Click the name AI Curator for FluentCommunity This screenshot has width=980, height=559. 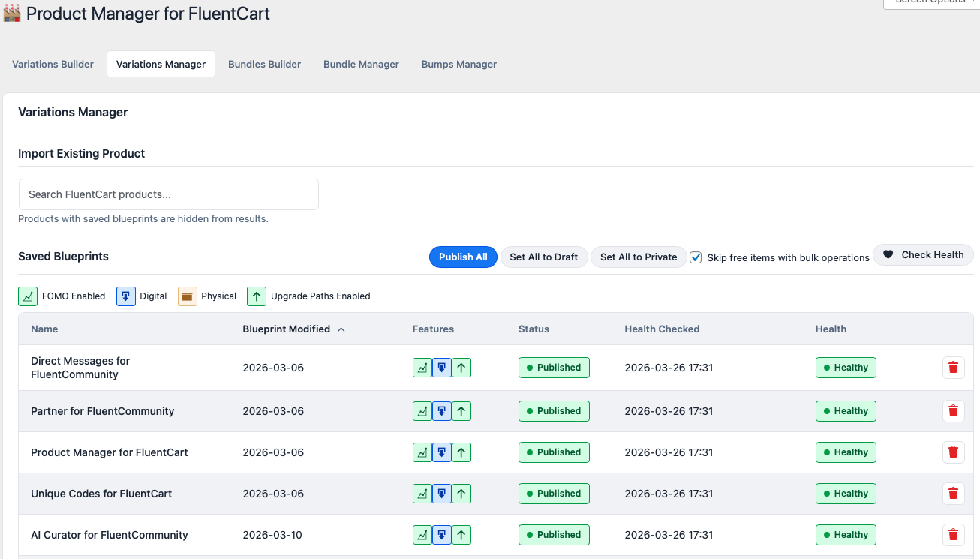point(109,535)
